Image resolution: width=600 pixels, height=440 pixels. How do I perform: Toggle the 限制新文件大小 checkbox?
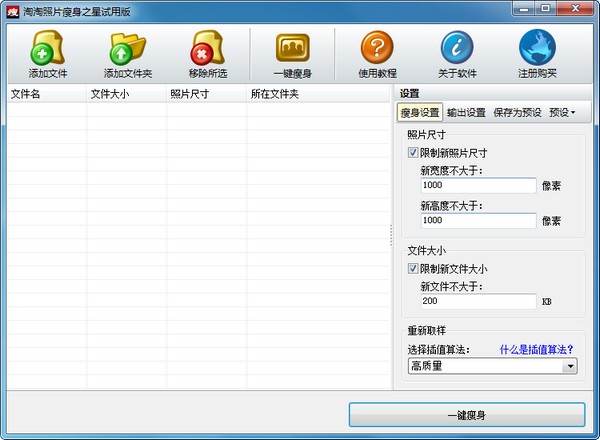pos(413,269)
